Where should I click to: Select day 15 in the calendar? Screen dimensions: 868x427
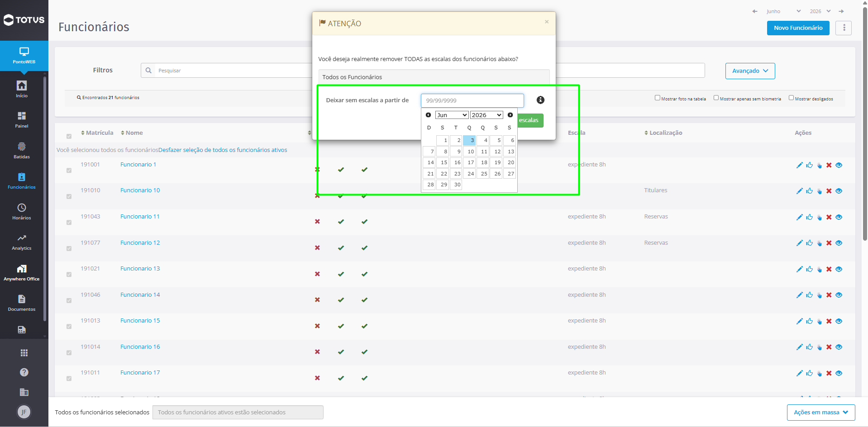[443, 162]
